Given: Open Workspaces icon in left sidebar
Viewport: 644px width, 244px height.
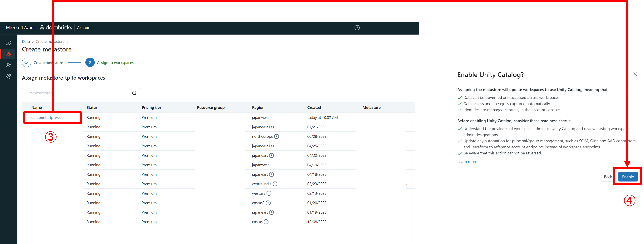Looking at the screenshot, I should click(9, 43).
